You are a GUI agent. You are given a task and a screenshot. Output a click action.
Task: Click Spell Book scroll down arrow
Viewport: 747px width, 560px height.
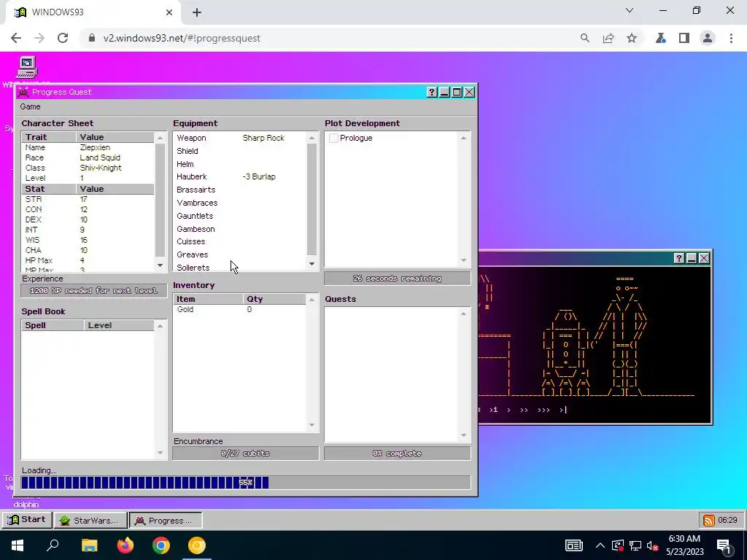tap(160, 453)
